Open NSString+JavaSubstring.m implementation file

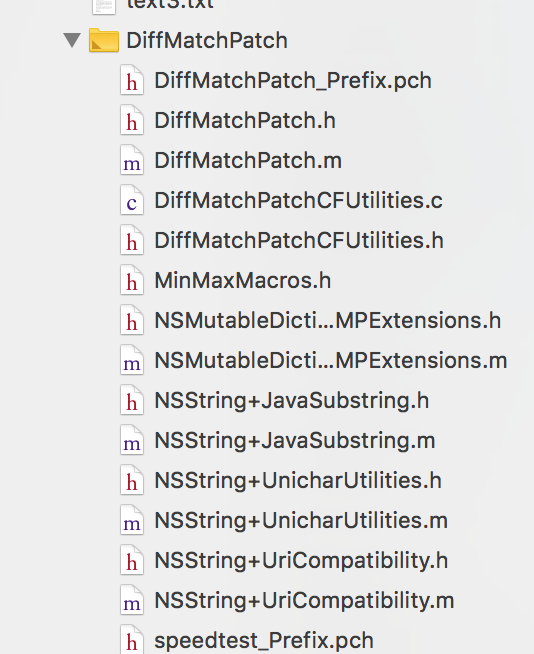[295, 441]
